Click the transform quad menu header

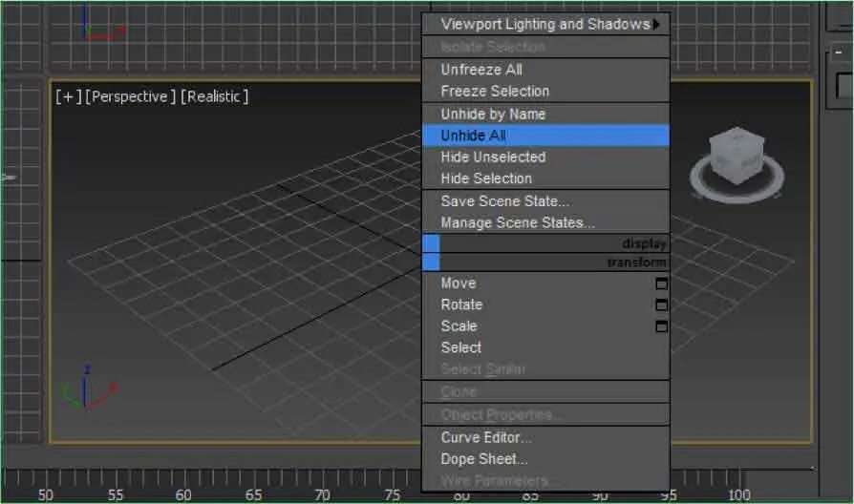(x=545, y=262)
